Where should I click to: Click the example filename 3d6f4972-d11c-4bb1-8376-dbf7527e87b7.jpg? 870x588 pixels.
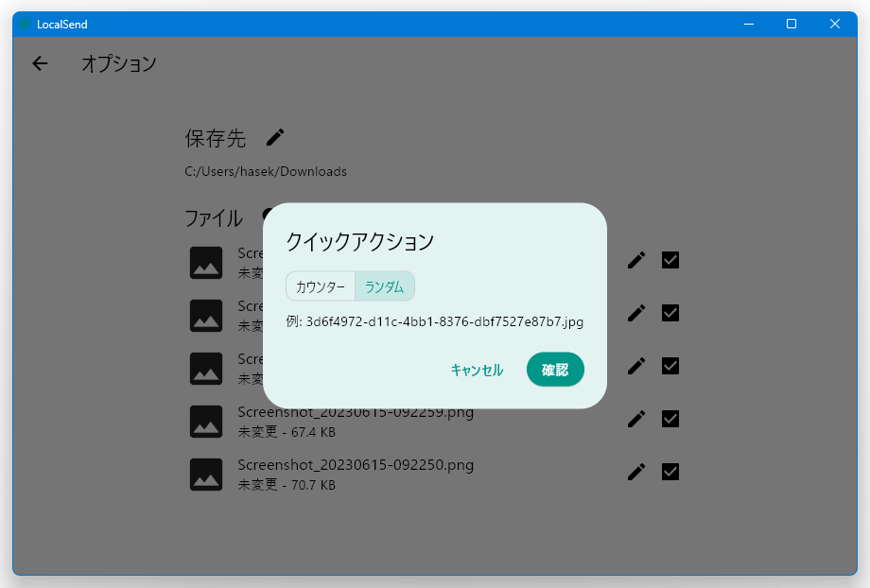pos(444,321)
